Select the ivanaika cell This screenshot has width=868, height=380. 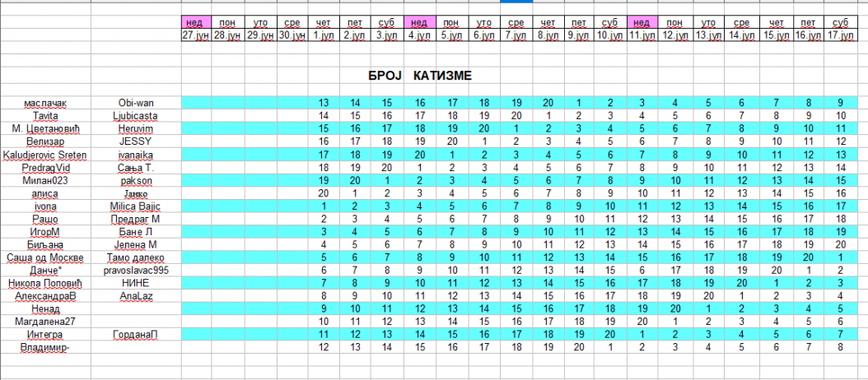point(136,155)
